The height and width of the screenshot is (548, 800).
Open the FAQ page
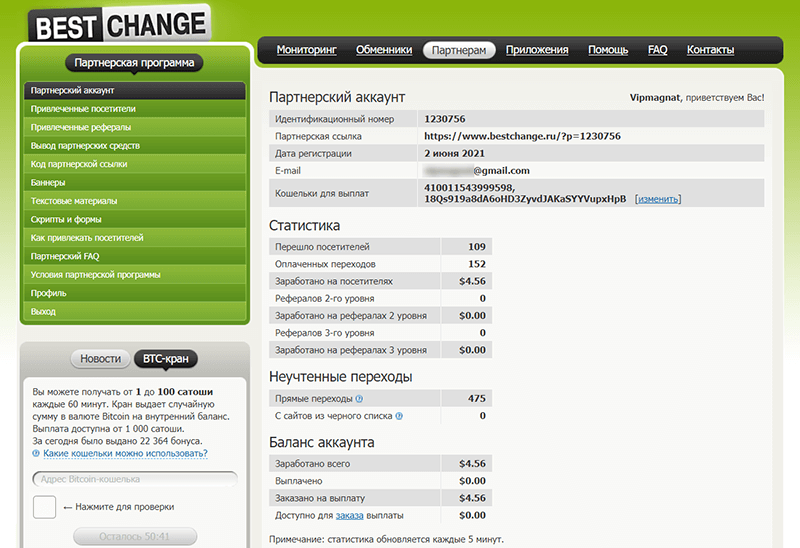[x=657, y=50]
